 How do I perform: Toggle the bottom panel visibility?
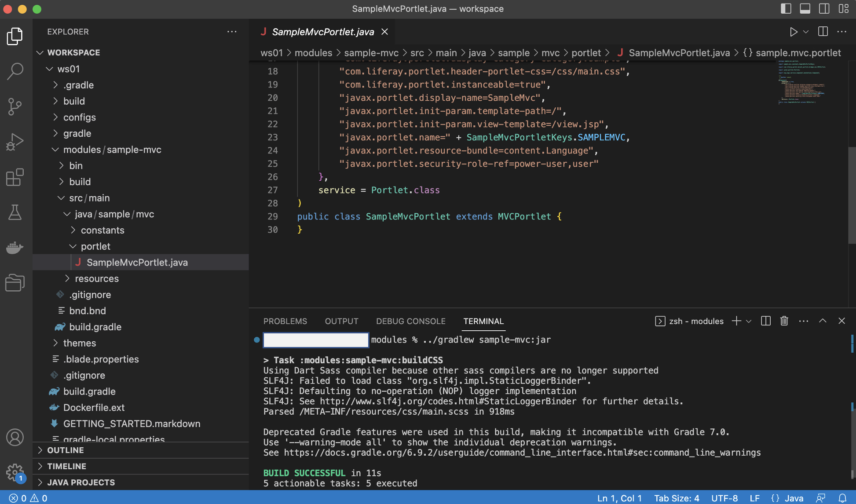[805, 8]
